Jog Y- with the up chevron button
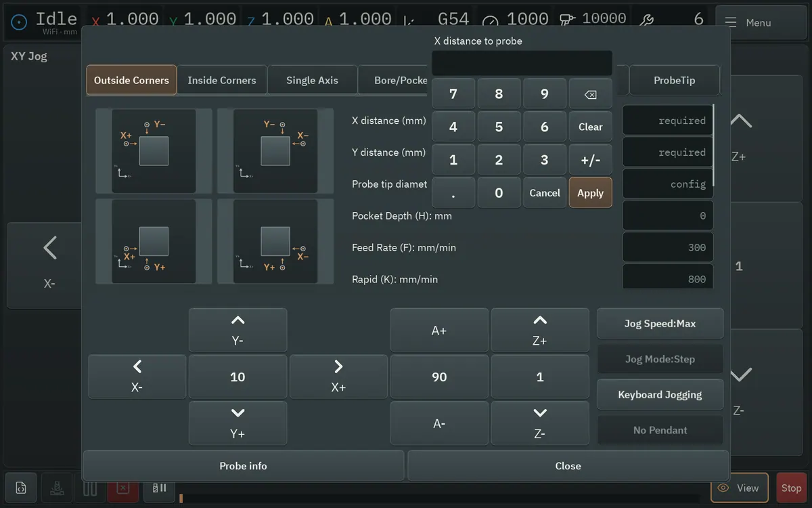The image size is (812, 508). click(x=238, y=331)
